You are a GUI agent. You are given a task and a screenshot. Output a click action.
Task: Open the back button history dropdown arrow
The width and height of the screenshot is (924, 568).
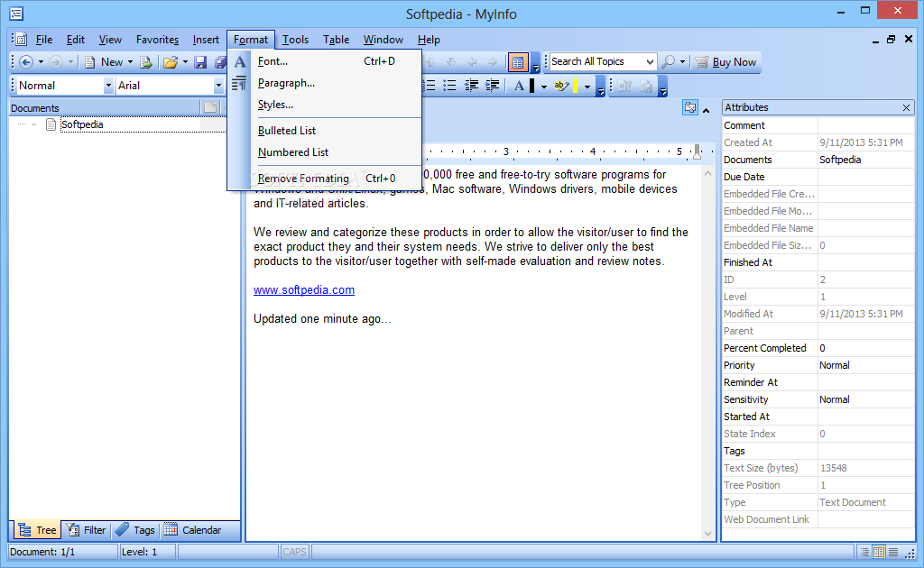coord(41,62)
